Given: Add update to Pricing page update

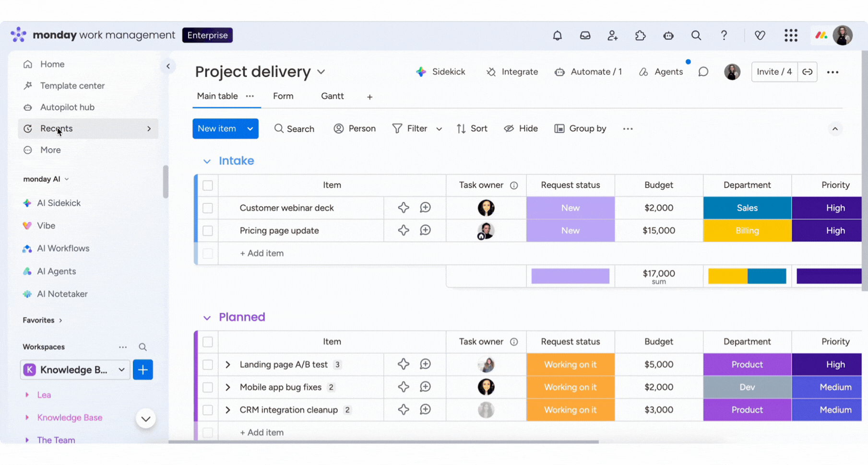Looking at the screenshot, I should pos(425,231).
